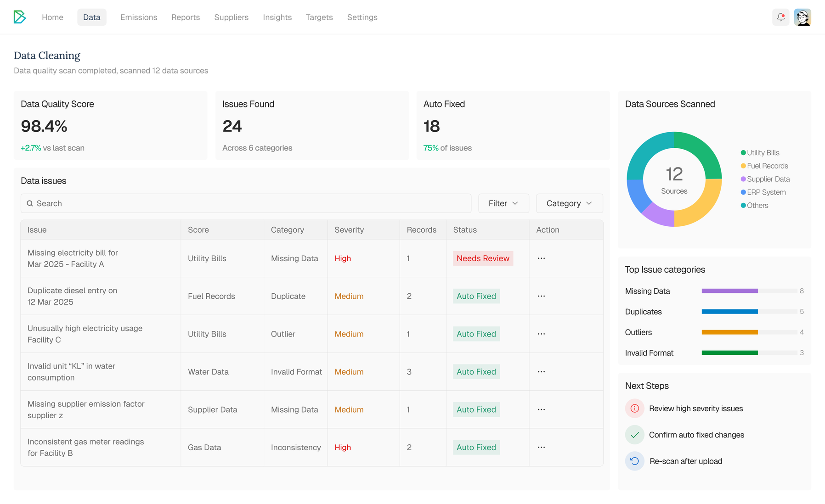Select 'Missing electricity bill for Mar 2025' issue
The height and width of the screenshot is (504, 825).
point(73,258)
